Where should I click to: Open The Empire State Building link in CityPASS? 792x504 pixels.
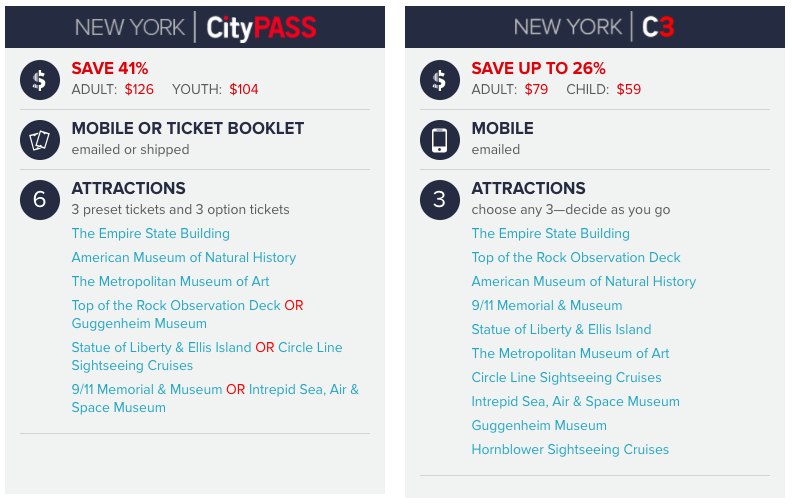coord(151,233)
